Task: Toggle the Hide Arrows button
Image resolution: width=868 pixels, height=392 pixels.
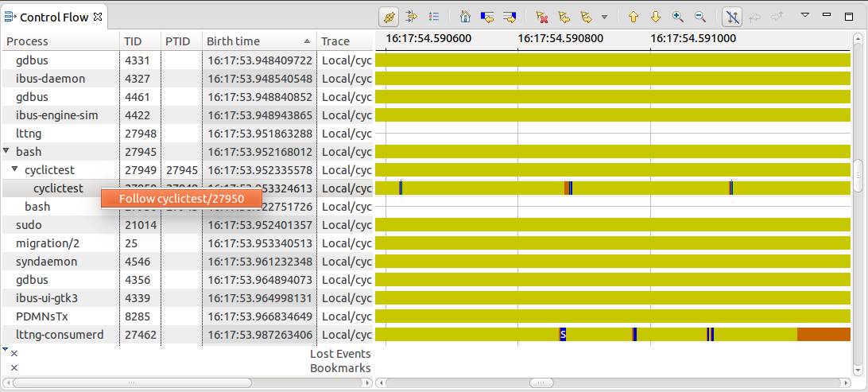Action: (732, 17)
